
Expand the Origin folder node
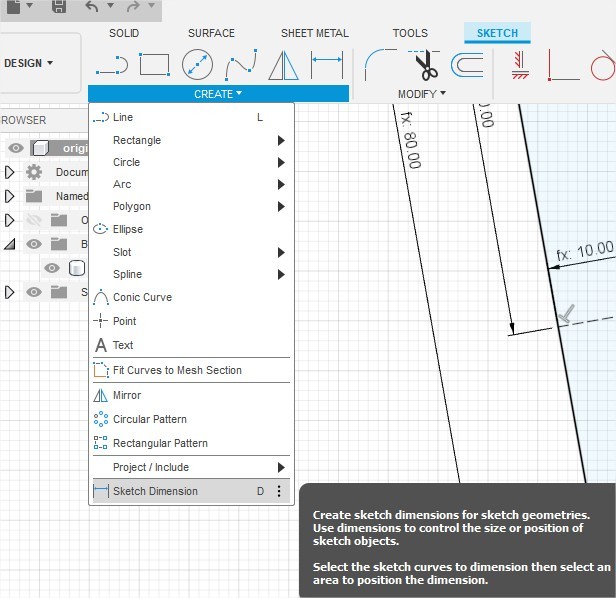[9, 220]
